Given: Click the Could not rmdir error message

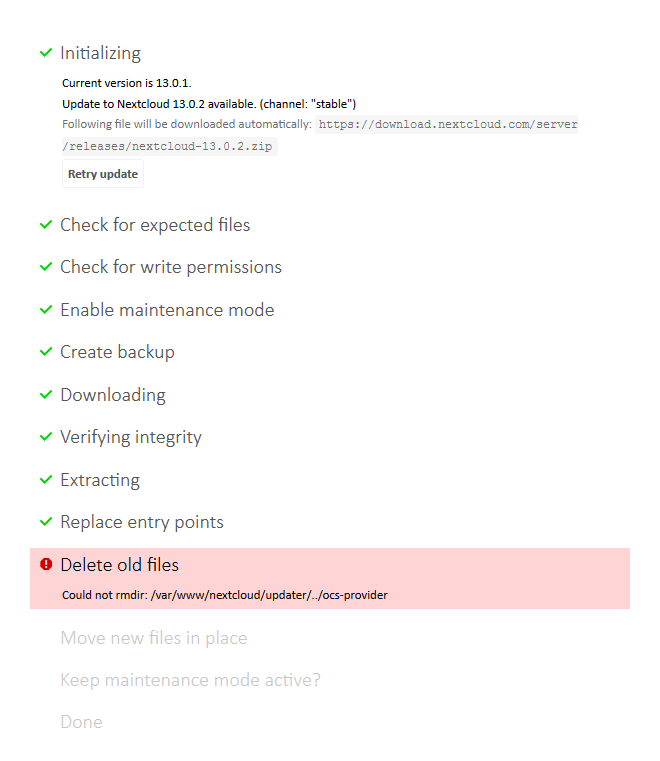Looking at the screenshot, I should pyautogui.click(x=225, y=595).
